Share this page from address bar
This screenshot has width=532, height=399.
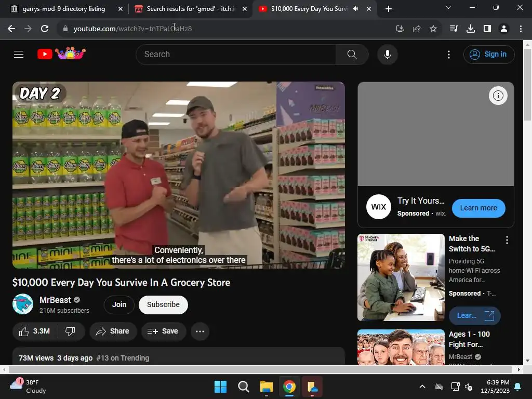pos(417,29)
